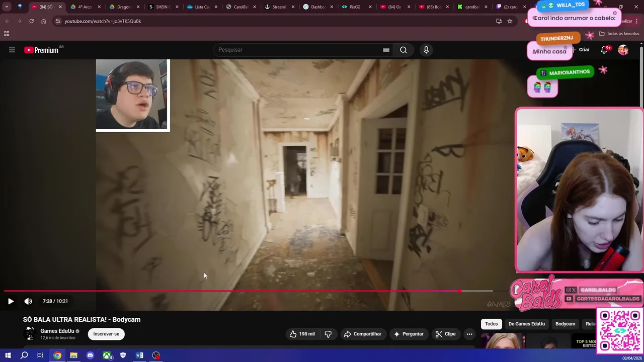
Task: Open the account avatar menu
Action: (x=623, y=50)
